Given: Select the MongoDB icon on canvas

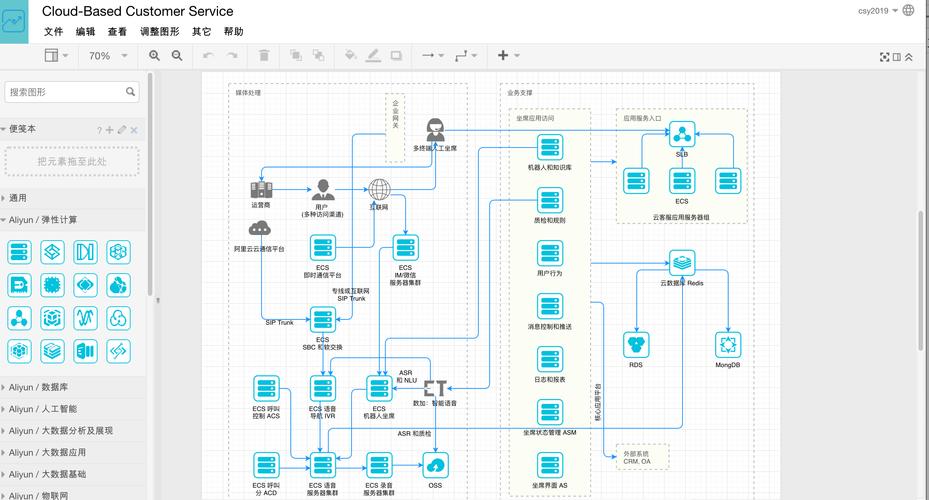Looking at the screenshot, I should click(728, 345).
